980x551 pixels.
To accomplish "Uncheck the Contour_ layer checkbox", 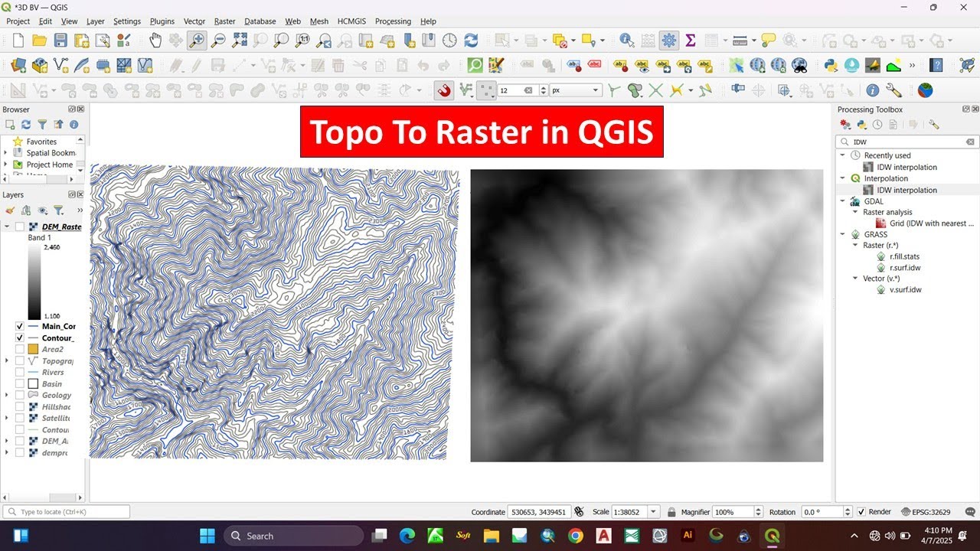I will click(x=19, y=337).
